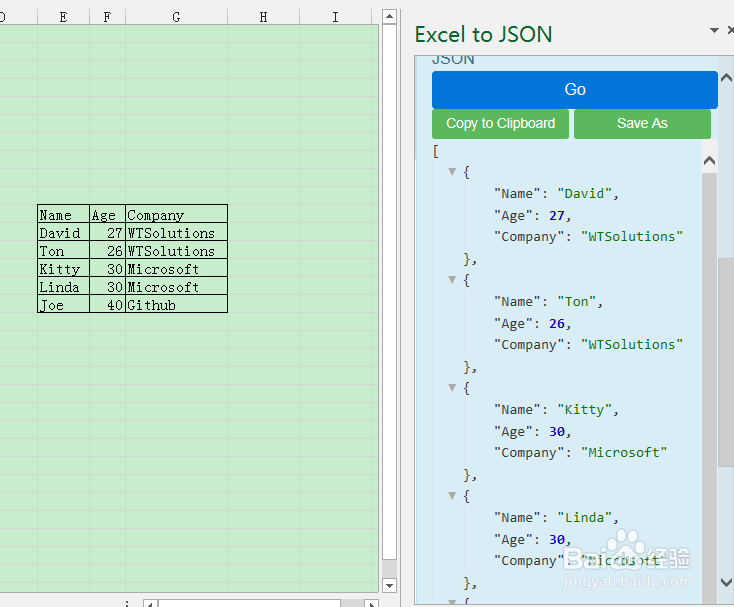Click the "Kitty" value in JSON output
This screenshot has width=734, height=607.
tap(584, 410)
